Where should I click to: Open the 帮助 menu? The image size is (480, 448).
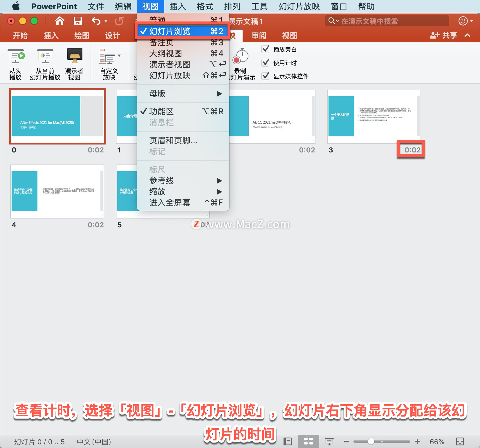366,6
